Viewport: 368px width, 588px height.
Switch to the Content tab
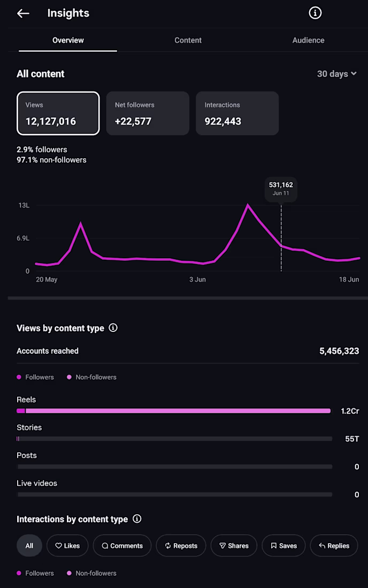pyautogui.click(x=188, y=40)
